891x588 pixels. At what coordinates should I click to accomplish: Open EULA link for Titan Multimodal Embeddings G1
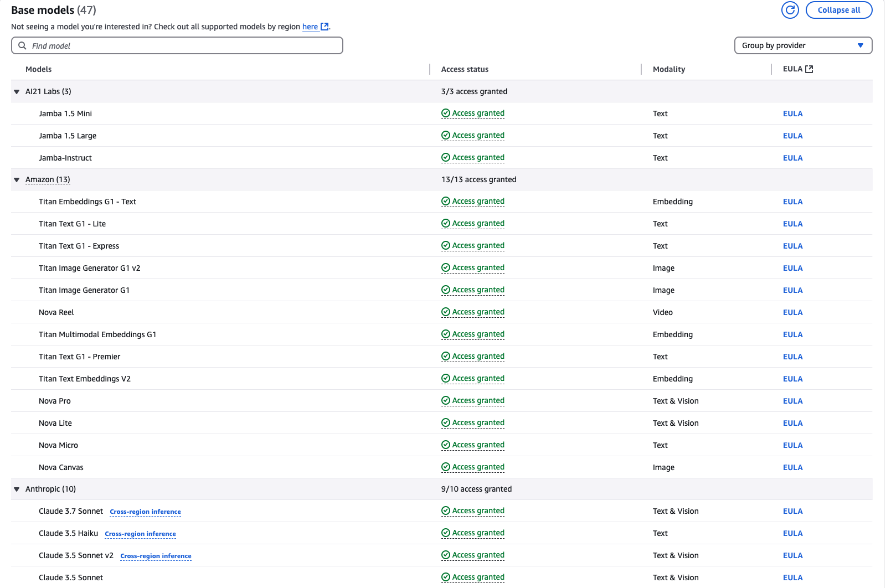tap(792, 334)
